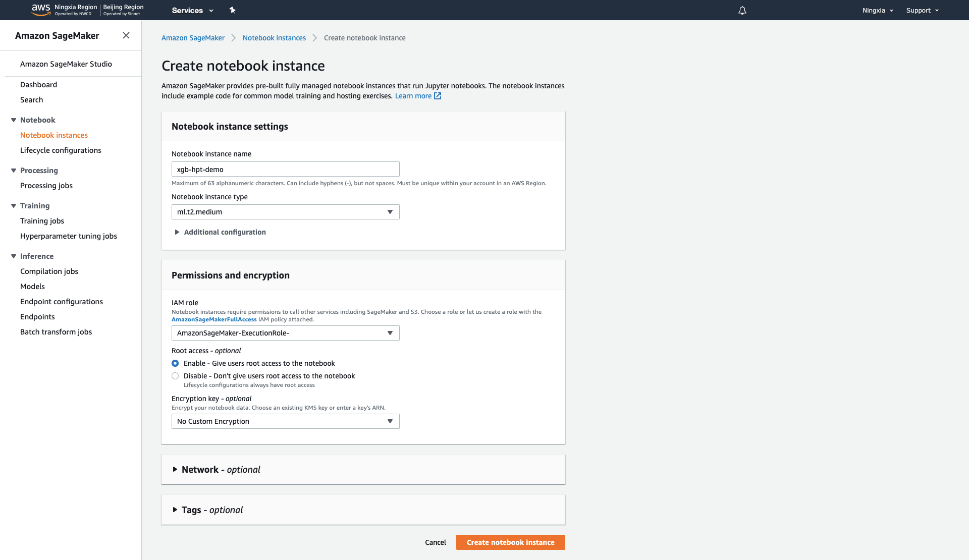This screenshot has height=560, width=969.
Task: Expand Additional configuration
Action: tap(220, 232)
